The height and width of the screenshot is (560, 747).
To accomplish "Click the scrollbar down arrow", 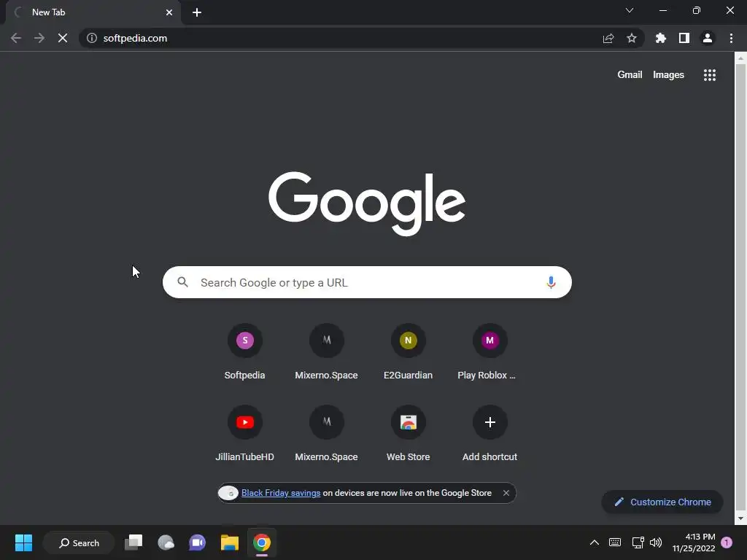I will click(x=740, y=518).
